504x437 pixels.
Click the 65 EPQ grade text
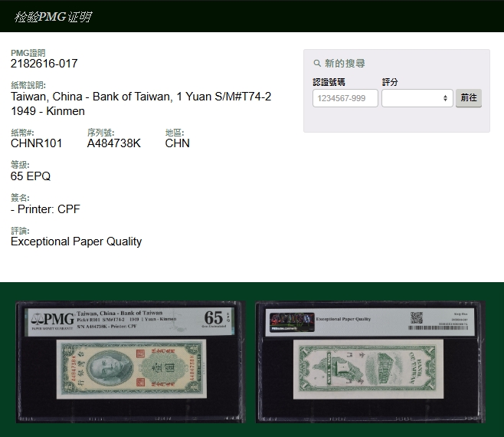tap(31, 176)
